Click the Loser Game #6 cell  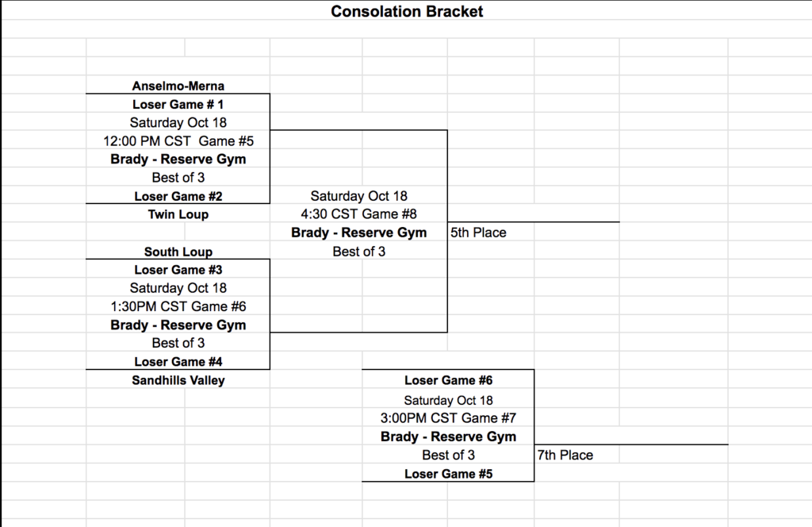(449, 381)
